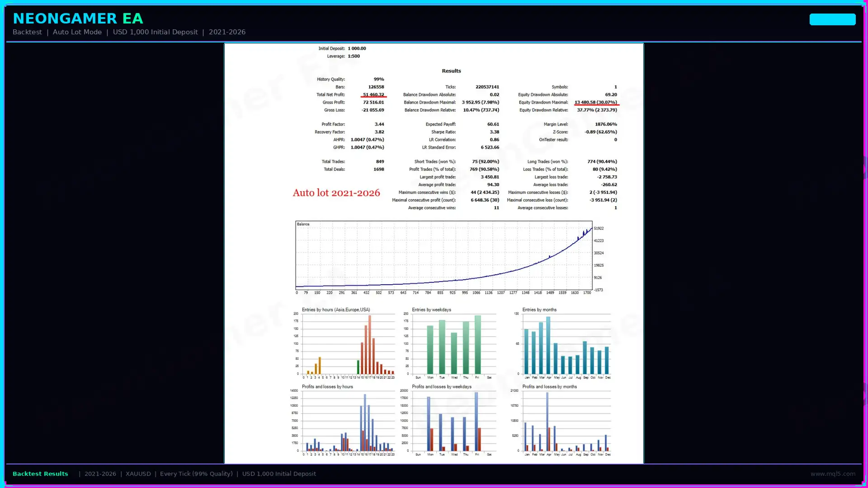Click the NEONGAMER EA title

coord(78,19)
